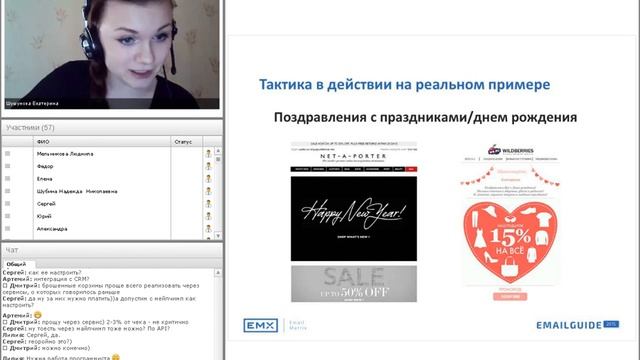
Task: Tick the checkbox beside Шубина Надежда Николаевна
Action: [x=7, y=191]
